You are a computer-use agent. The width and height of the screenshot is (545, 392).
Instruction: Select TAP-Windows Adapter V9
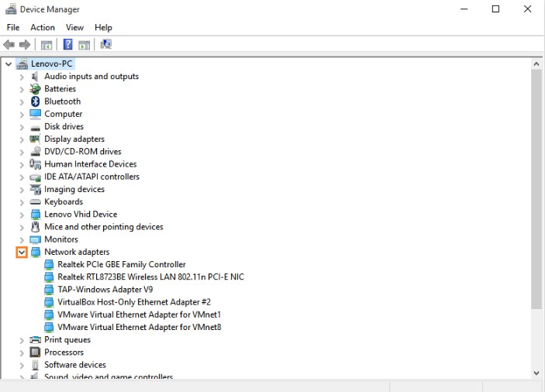coord(105,290)
